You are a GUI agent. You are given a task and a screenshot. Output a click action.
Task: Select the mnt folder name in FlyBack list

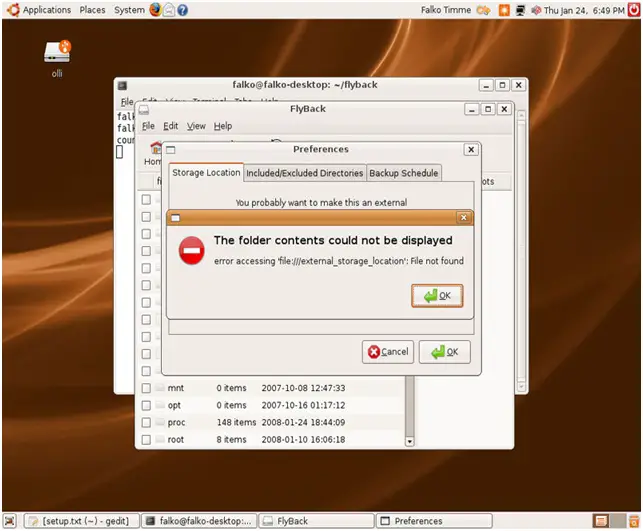click(176, 388)
